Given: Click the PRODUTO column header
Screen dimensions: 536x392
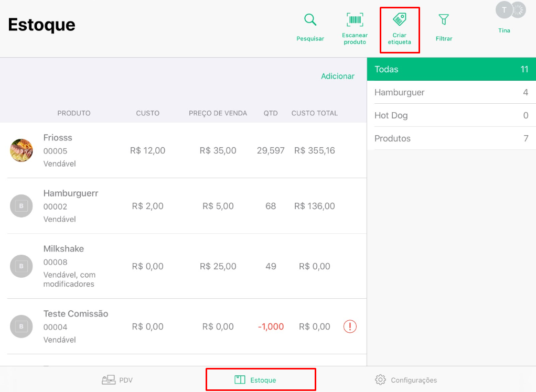Looking at the screenshot, I should click(x=74, y=113).
